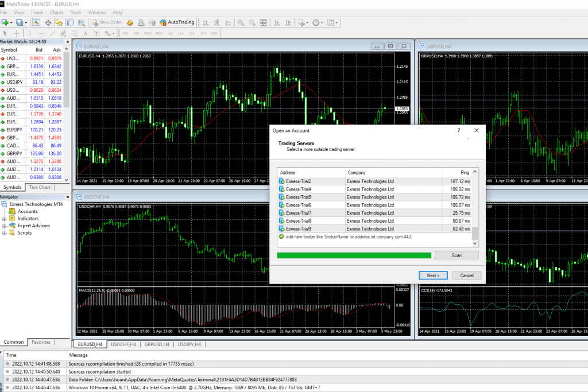Select the M15 timeframe button
Image resolution: width=588 pixels, height=392 pixels.
(x=148, y=33)
